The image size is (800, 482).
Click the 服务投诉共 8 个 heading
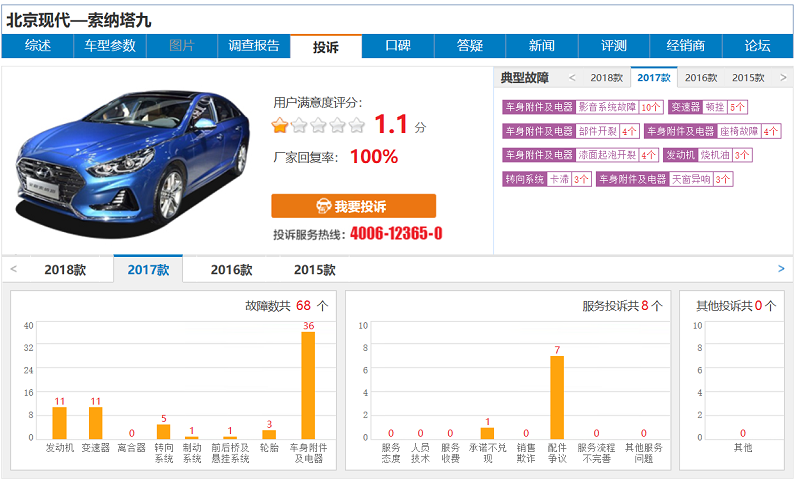[622, 306]
